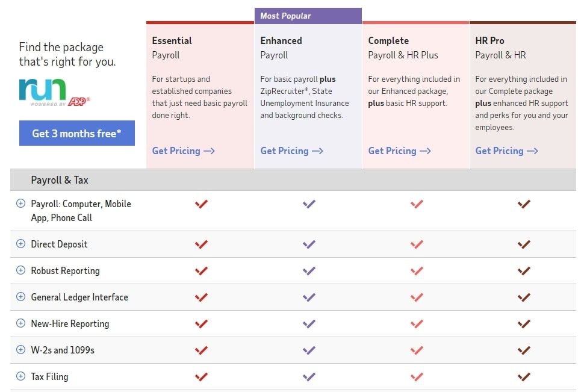Click the HR Pro checkmark for Robust Reporting
Viewport: 587px width, 392px height.
tap(524, 270)
